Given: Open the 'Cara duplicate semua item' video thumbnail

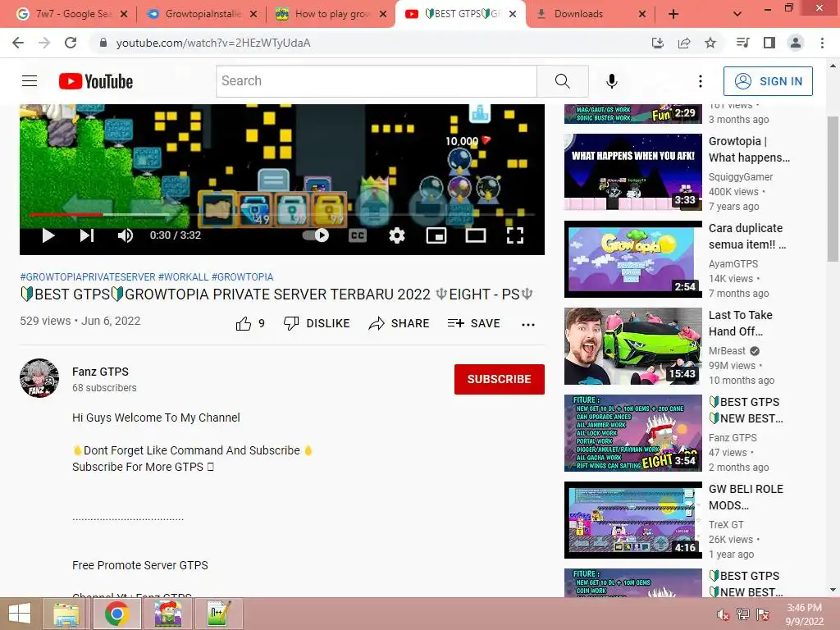Looking at the screenshot, I should [x=633, y=258].
